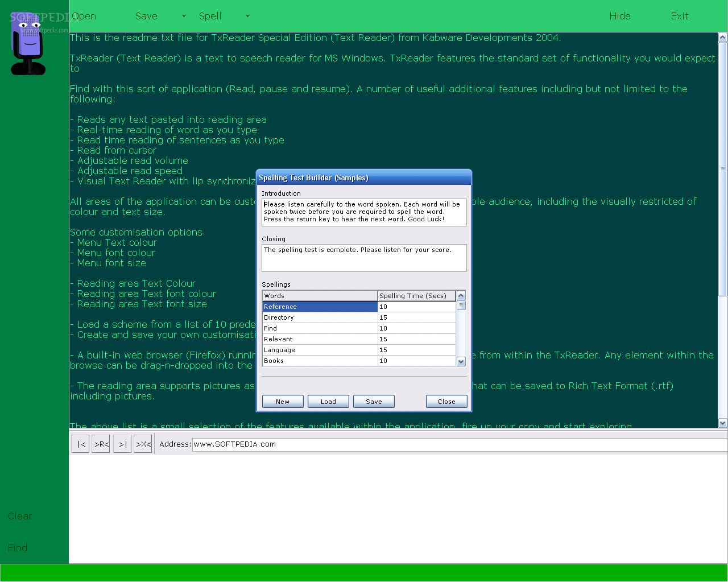Click Hide in the top menu

[x=620, y=16]
